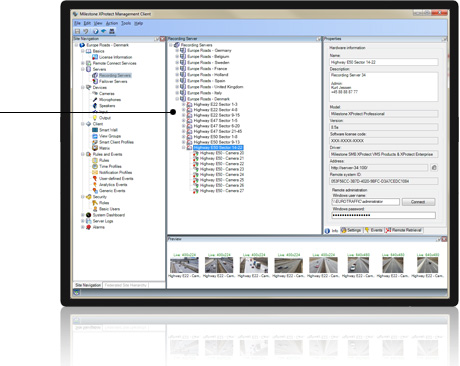Click inside the Description text box
This screenshot has height=366, width=460.
point(383,87)
